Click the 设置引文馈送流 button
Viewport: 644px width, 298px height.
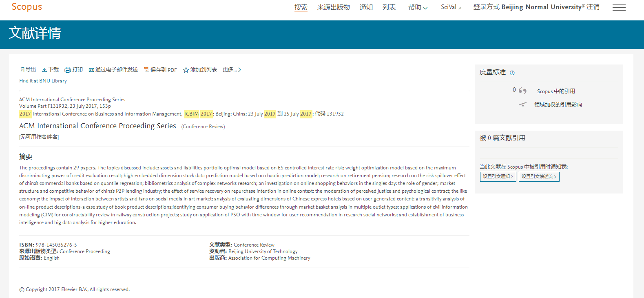(x=539, y=176)
